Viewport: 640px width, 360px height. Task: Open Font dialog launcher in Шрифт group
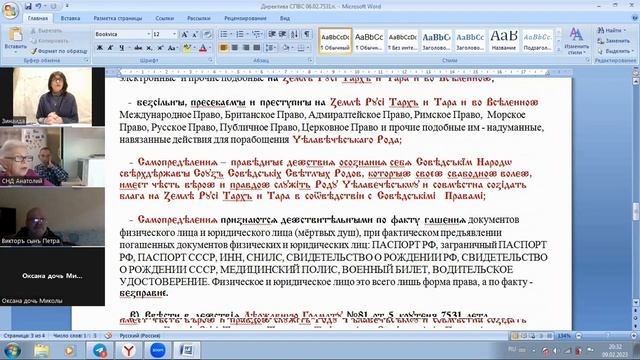(211, 60)
